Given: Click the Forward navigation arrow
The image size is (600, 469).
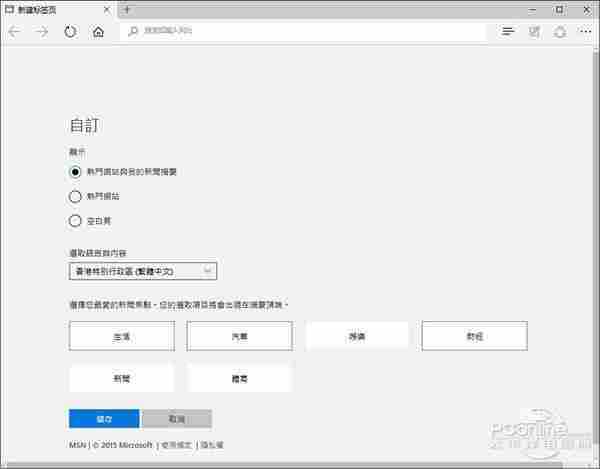Looking at the screenshot, I should [42, 32].
